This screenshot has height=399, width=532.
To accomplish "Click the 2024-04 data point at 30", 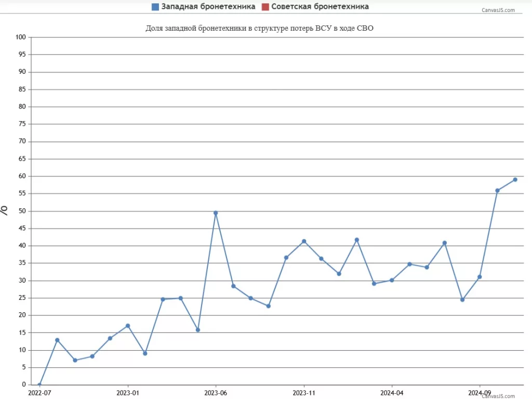I will click(392, 280).
